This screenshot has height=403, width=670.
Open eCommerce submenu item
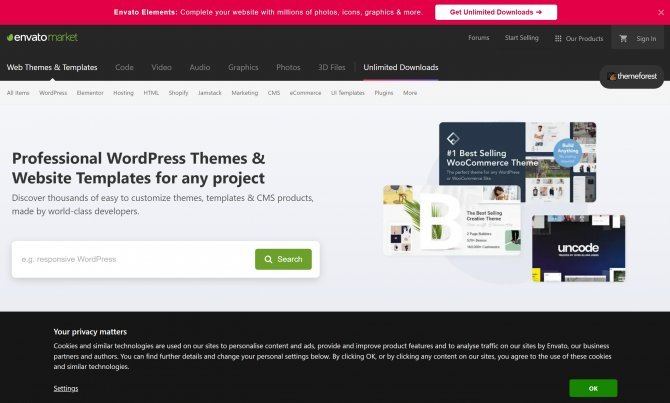(x=305, y=93)
